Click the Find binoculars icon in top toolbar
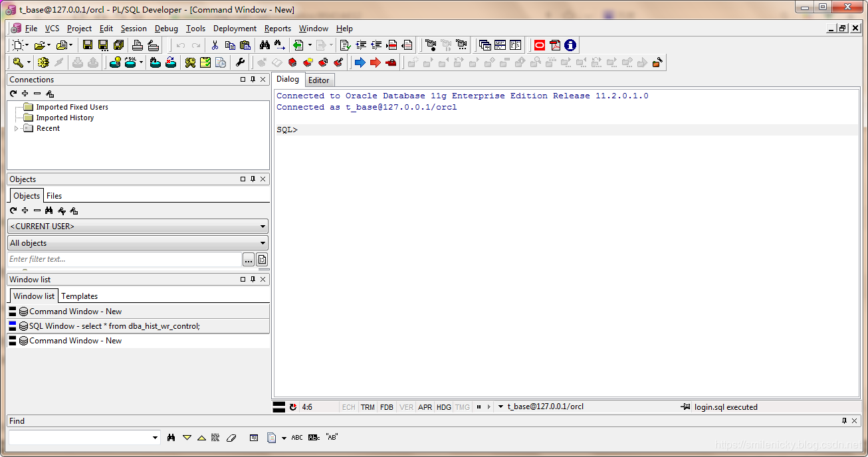 point(265,45)
